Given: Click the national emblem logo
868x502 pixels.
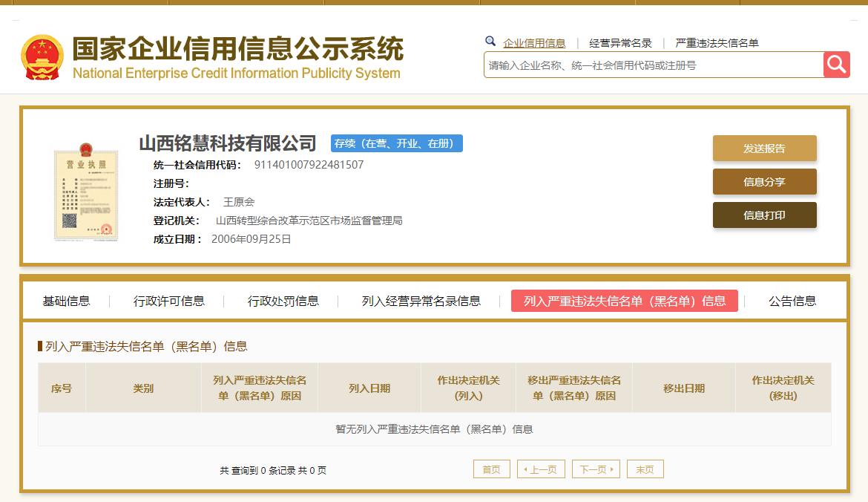Looking at the screenshot, I should tap(42, 58).
